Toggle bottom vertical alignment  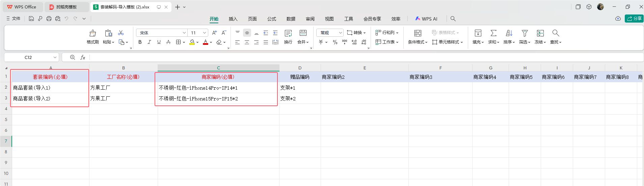pos(257,33)
